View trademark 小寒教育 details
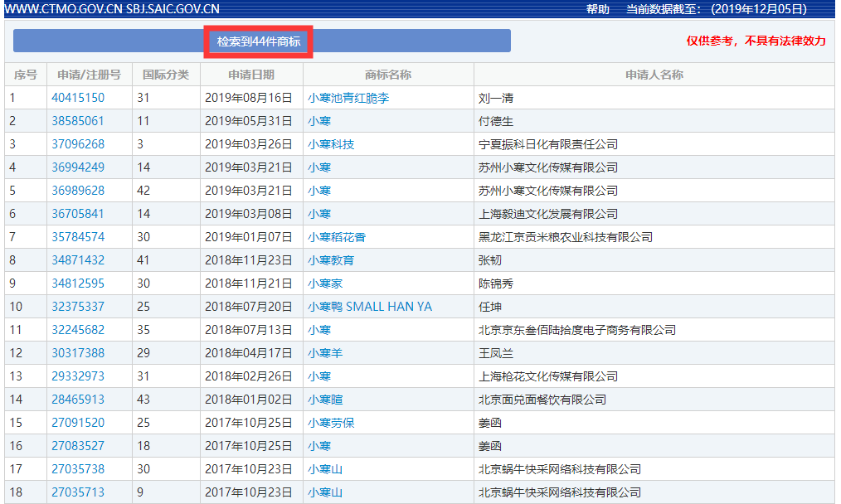 [x=330, y=260]
